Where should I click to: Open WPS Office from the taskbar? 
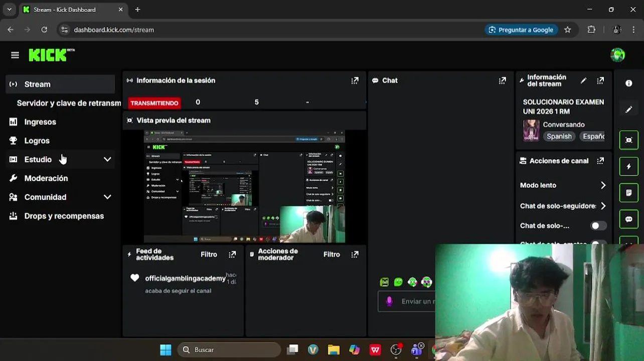(x=375, y=350)
